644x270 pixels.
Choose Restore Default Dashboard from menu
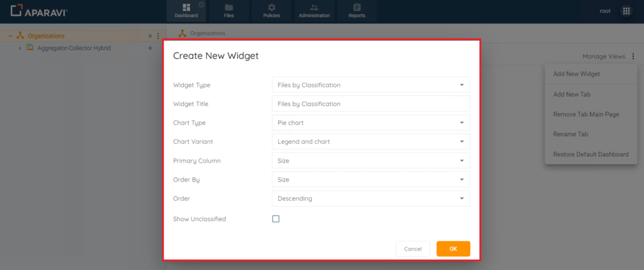[x=591, y=154]
